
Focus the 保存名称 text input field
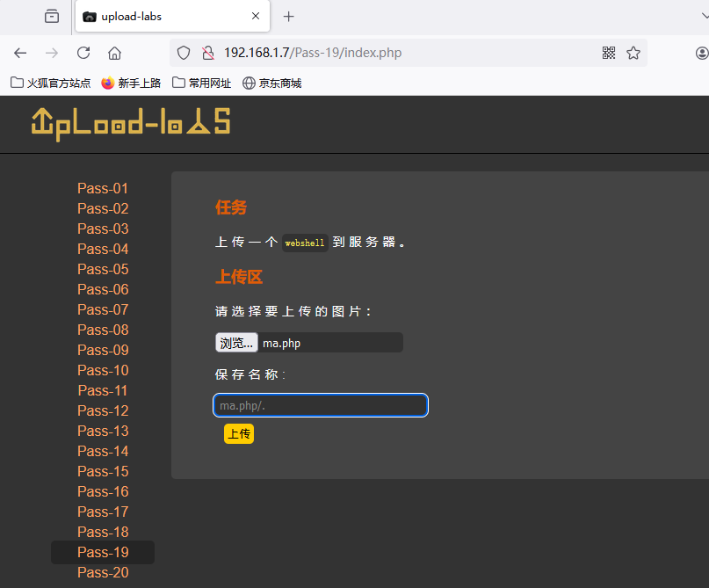321,405
